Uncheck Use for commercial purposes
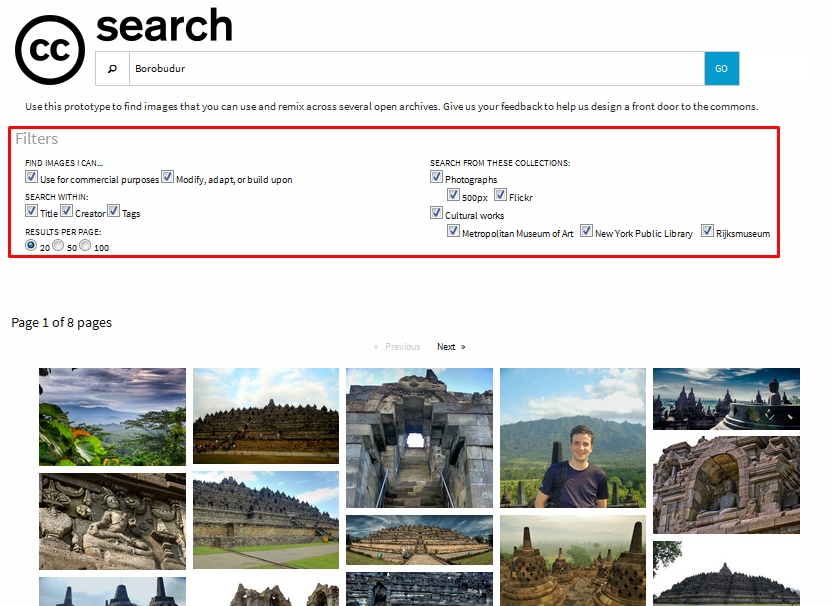832x606 pixels. [x=32, y=177]
